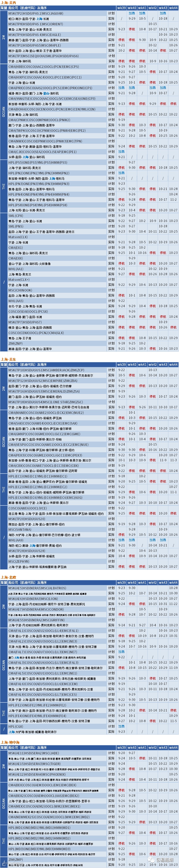The height and width of the screenshot is (868, 179).
Task: Select the MSK(AE5)HSD(NERA5)MSC(ALBATROS) service row
Action: click(x=57, y=588)
